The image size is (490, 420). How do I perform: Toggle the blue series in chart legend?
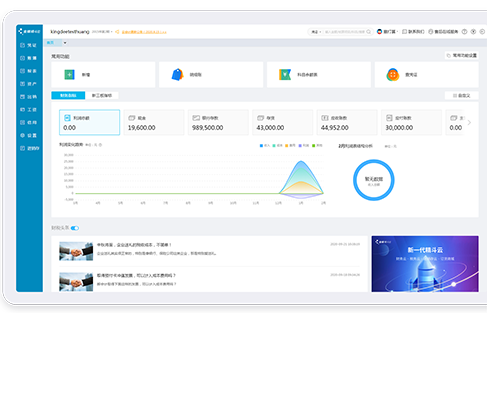click(x=265, y=145)
